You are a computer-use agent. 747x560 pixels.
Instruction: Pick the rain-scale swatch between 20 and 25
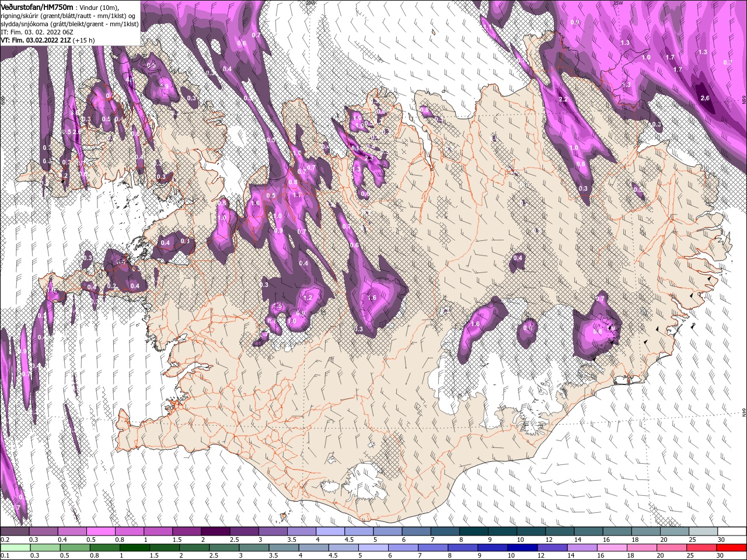pos(672,547)
